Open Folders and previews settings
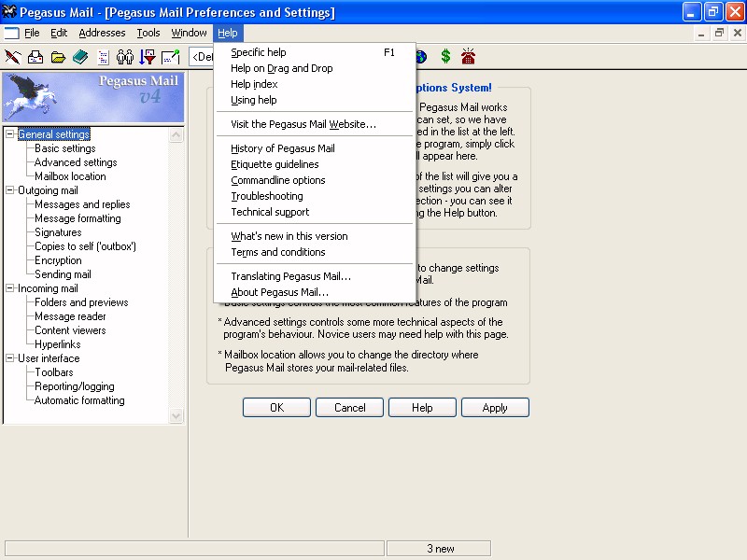 [81, 302]
